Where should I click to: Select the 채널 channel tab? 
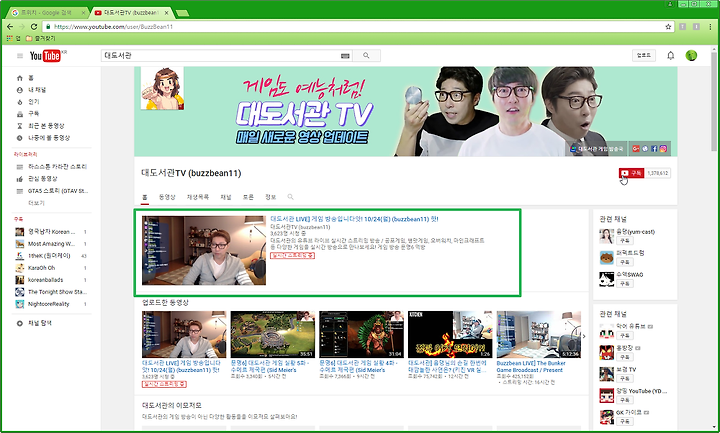coord(226,197)
